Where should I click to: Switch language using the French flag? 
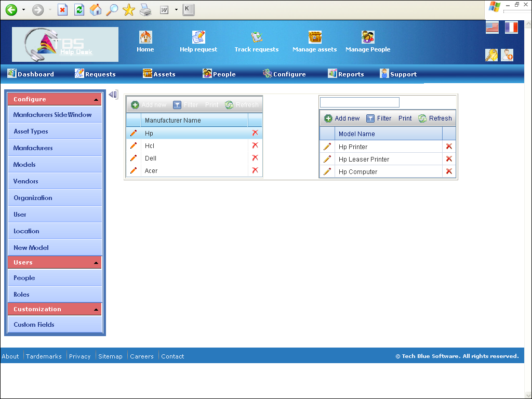click(511, 28)
